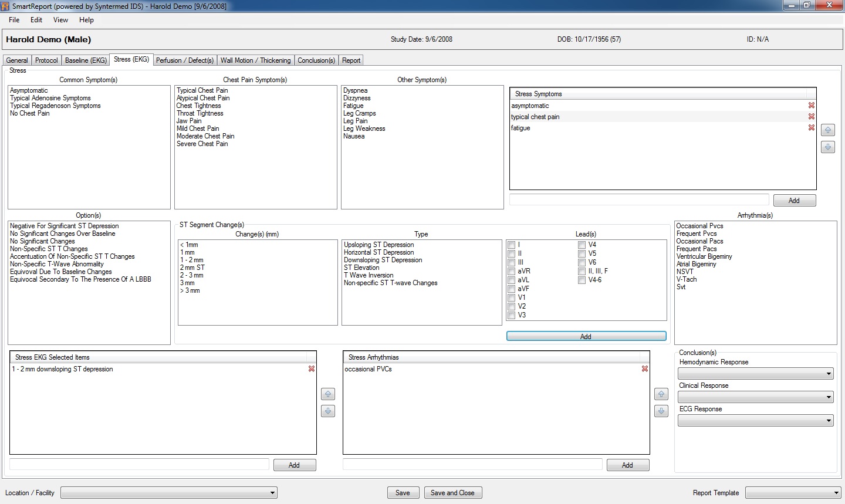
Task: Switch to the Perfusion / Defect(s) tab
Action: tap(184, 60)
